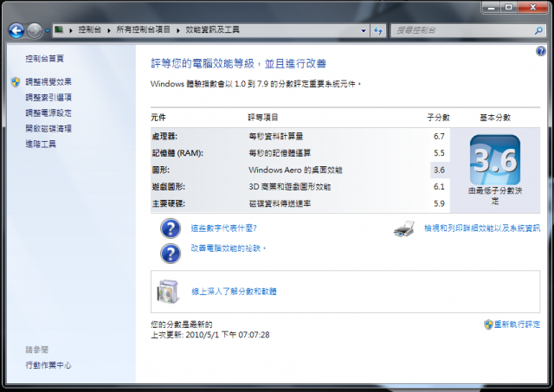Click highlighted graphics subscore 3.6
Screen dimensions: 554x392
(x=439, y=170)
